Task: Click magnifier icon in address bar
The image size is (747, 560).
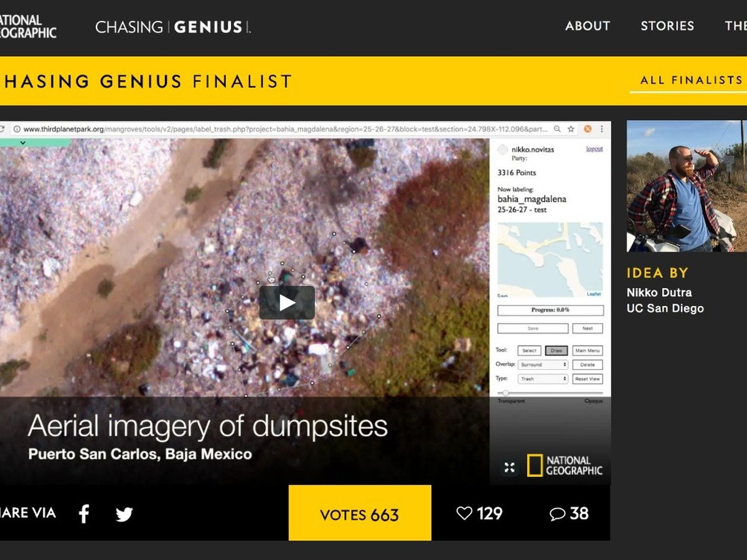Action: tap(557, 129)
